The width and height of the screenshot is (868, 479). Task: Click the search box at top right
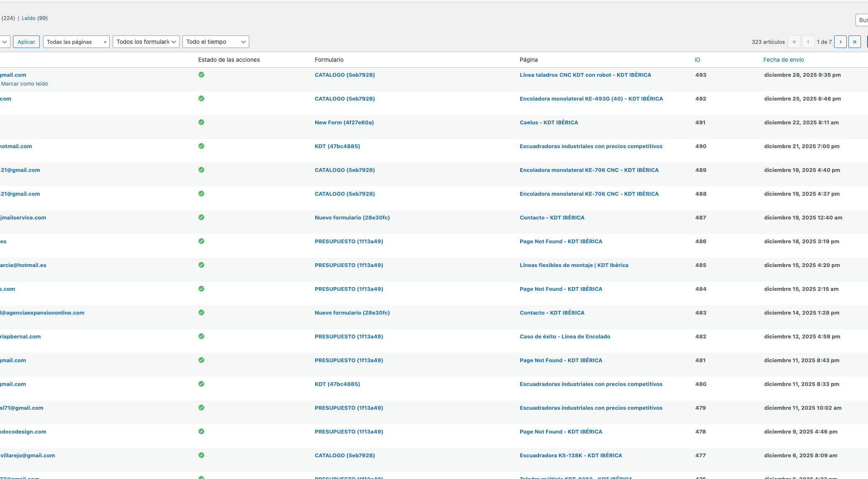click(862, 20)
